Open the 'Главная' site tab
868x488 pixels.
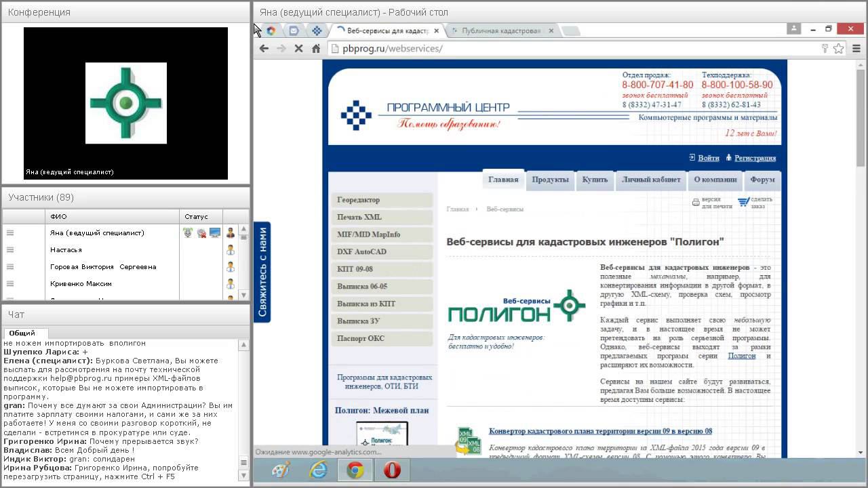(503, 180)
